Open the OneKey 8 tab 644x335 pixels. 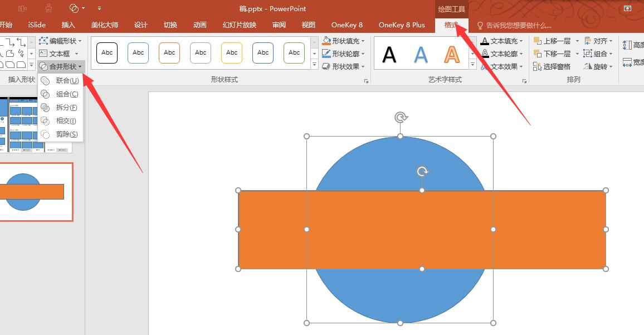(347, 25)
